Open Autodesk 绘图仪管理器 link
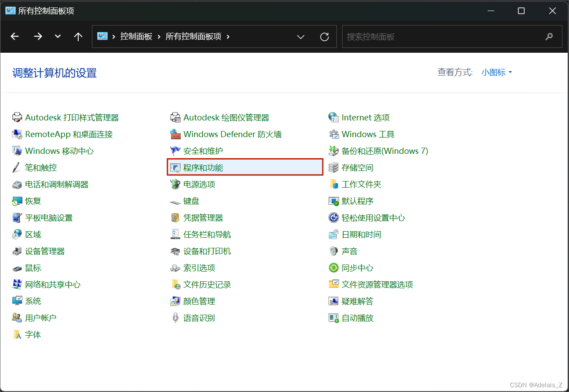This screenshot has width=569, height=392. coord(226,117)
